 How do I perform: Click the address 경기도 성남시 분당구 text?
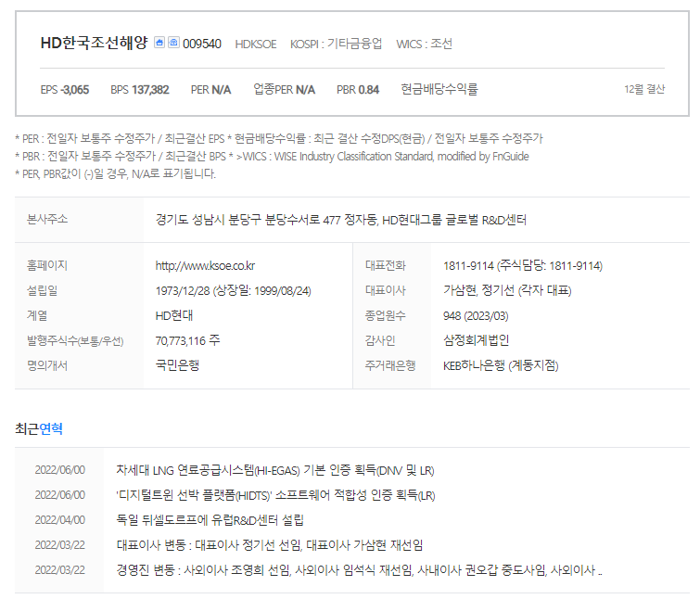(341, 220)
